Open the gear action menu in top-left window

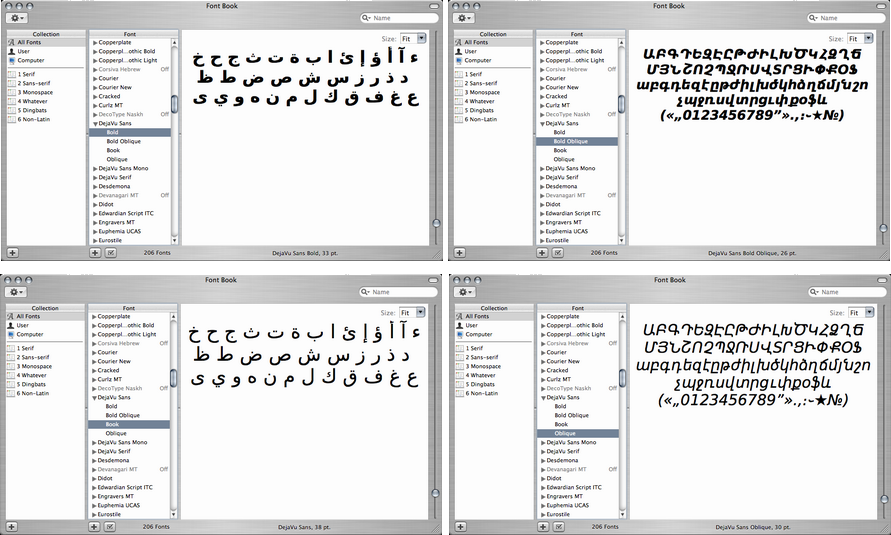17,18
